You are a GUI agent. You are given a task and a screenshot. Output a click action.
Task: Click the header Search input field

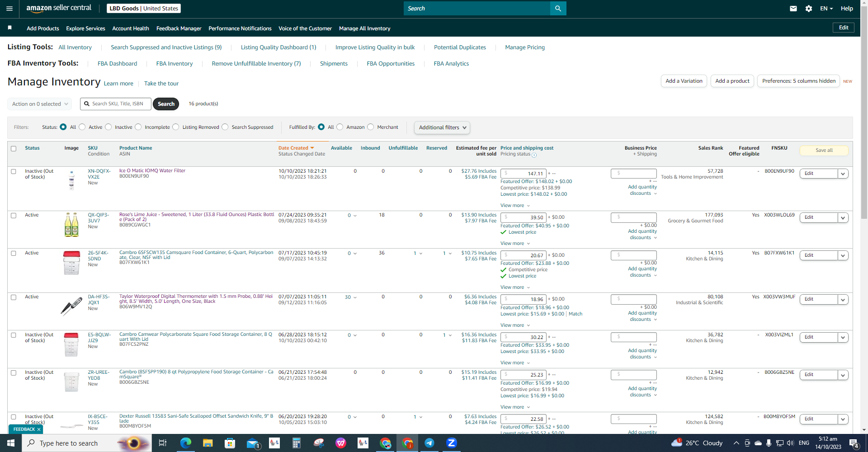click(477, 9)
